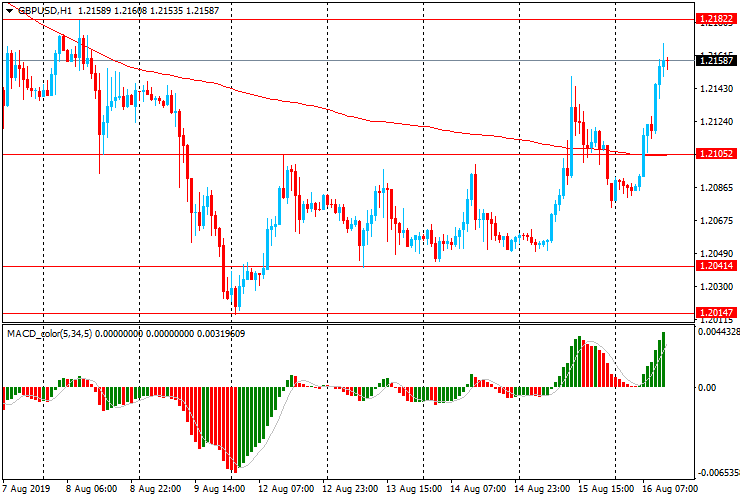Screen dimensions: 740x500
Task: Click the 1.20865 price scale value
Action: tap(716, 188)
